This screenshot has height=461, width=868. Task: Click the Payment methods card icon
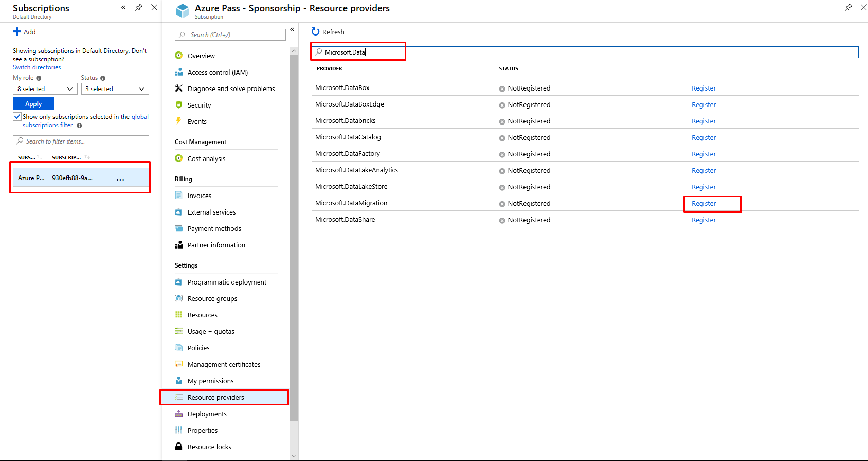tap(178, 228)
